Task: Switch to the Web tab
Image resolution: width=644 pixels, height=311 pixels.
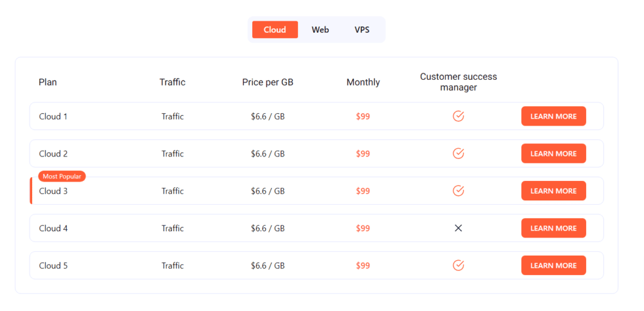Action: point(320,30)
